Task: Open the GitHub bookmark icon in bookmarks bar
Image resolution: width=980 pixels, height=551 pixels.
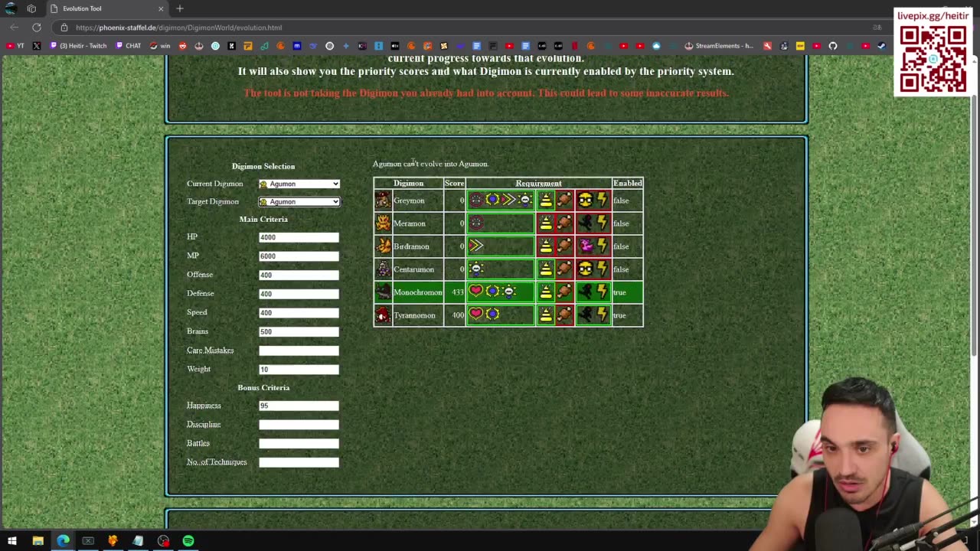Action: click(x=833, y=46)
